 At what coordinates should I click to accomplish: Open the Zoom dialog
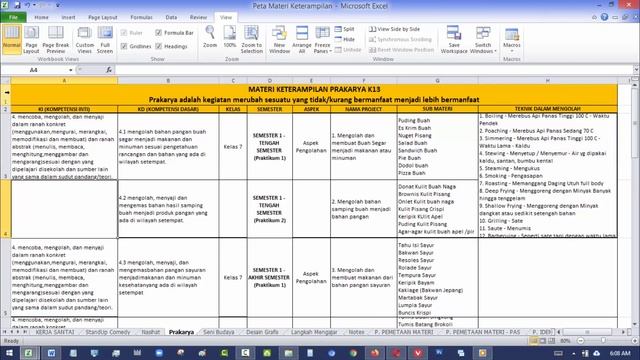tap(210, 37)
